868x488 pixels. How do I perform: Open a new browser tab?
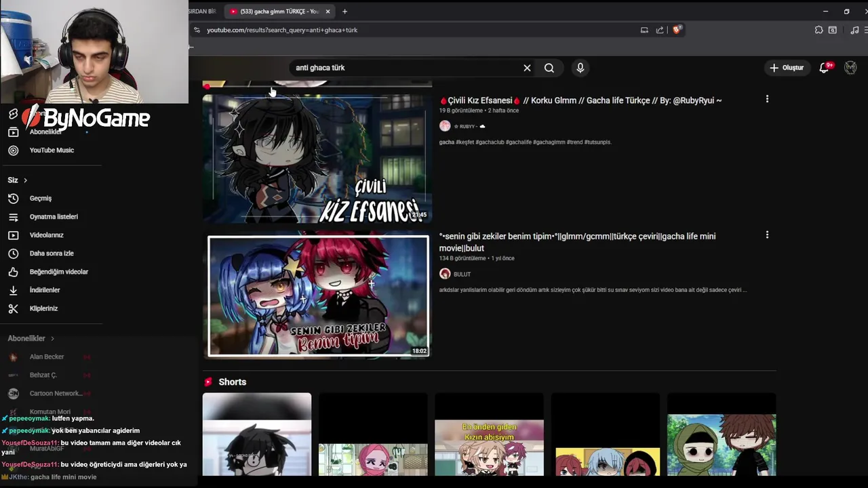(x=344, y=12)
